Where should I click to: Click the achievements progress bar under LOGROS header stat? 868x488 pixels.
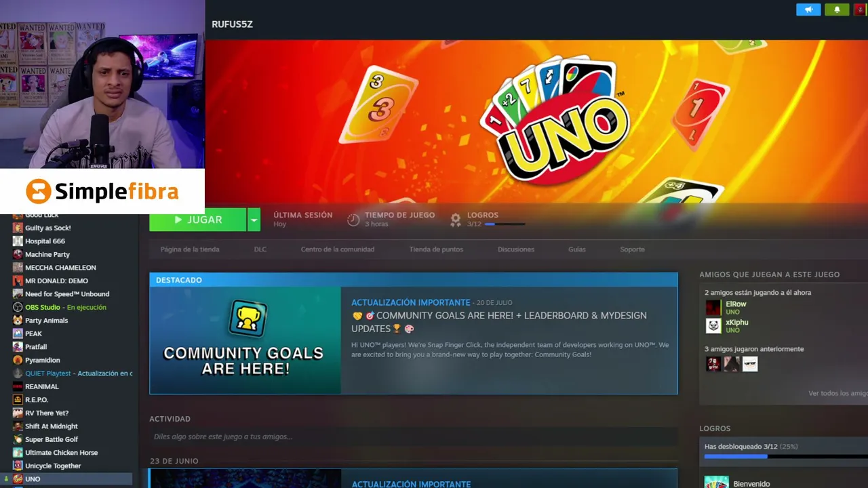tap(505, 224)
